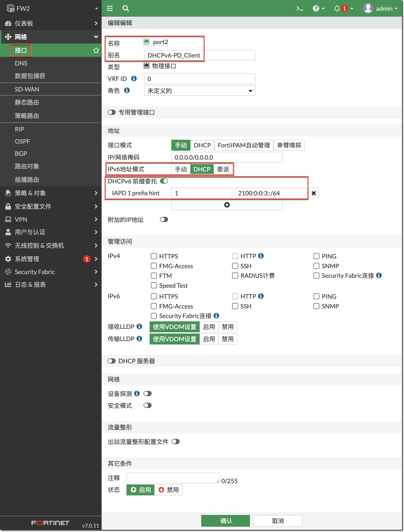
Task: Click the IP/网络掩码 input field
Action: pyautogui.click(x=227, y=157)
